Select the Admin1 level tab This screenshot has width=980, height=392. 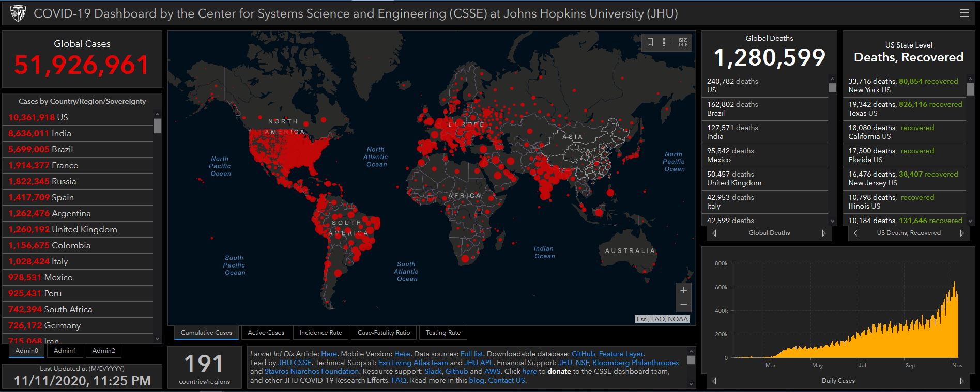[x=65, y=351]
